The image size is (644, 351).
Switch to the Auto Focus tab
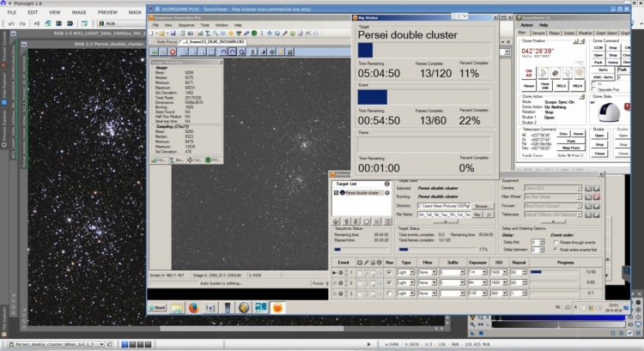coord(167,42)
